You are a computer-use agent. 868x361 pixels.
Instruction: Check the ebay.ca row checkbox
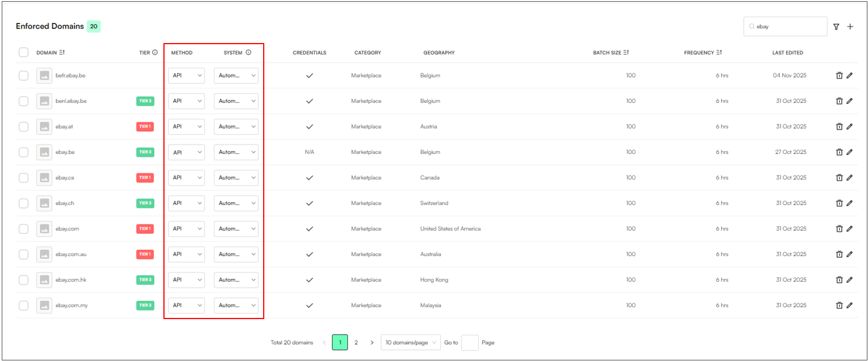[x=24, y=177]
